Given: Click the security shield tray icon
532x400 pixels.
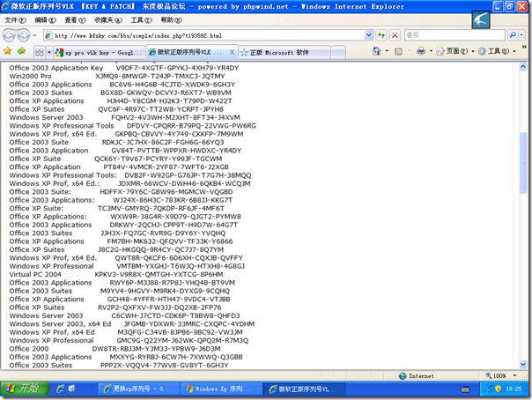Looking at the screenshot, I should pyautogui.click(x=498, y=389).
